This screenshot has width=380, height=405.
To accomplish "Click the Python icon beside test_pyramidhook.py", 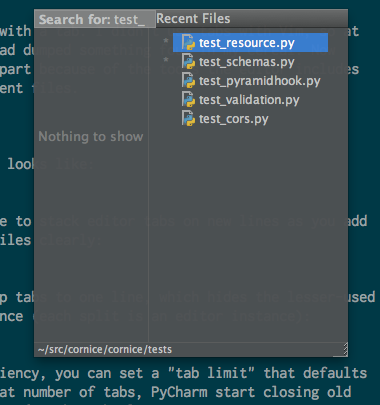I will coord(188,81).
